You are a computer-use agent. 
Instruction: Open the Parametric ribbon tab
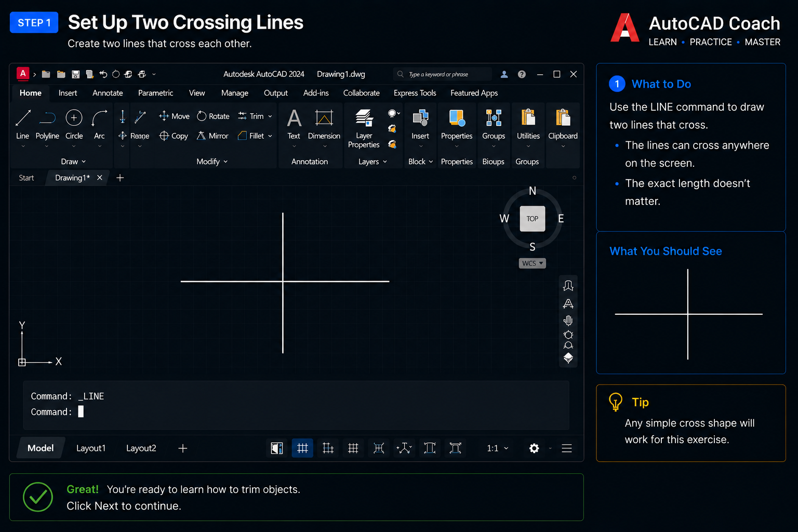[155, 93]
